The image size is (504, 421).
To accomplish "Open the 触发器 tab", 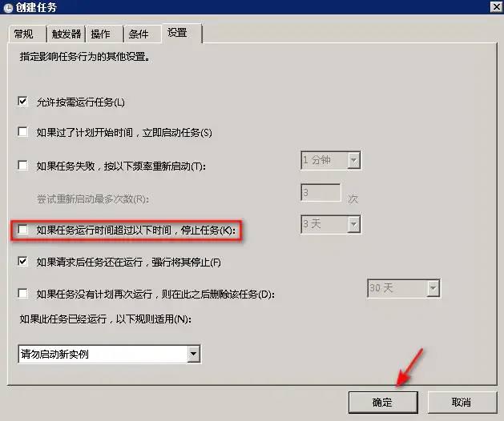I will pyautogui.click(x=67, y=34).
